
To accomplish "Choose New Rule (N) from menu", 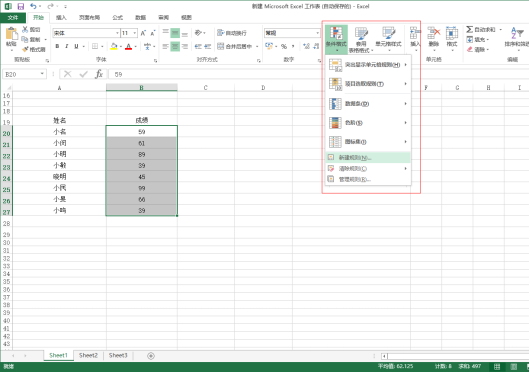I will pos(368,157).
